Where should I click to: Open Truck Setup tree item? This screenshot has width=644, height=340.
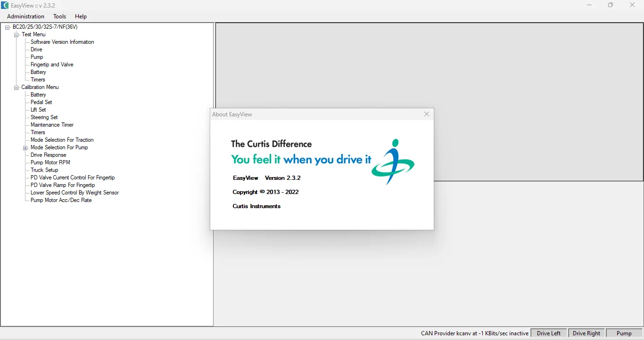click(44, 170)
